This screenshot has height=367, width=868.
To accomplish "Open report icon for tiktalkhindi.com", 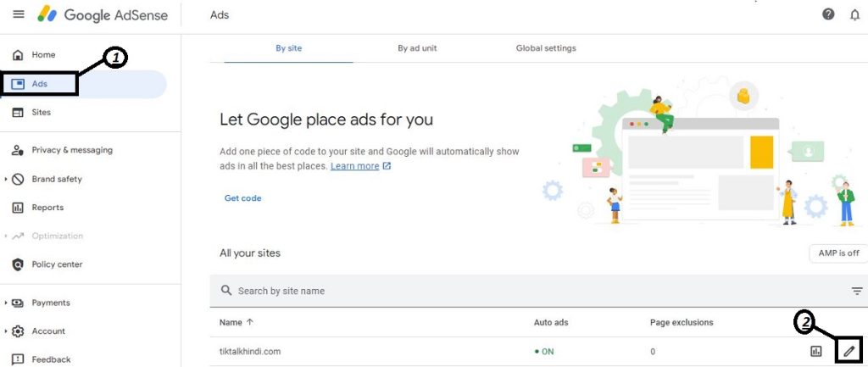I will tap(816, 352).
